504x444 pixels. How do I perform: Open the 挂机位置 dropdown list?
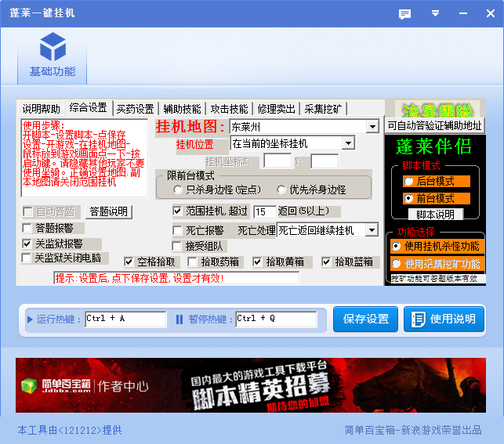coord(348,143)
